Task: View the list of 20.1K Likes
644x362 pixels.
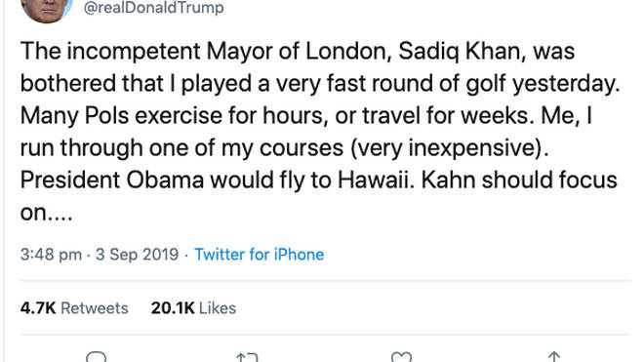Action: pyautogui.click(x=193, y=308)
